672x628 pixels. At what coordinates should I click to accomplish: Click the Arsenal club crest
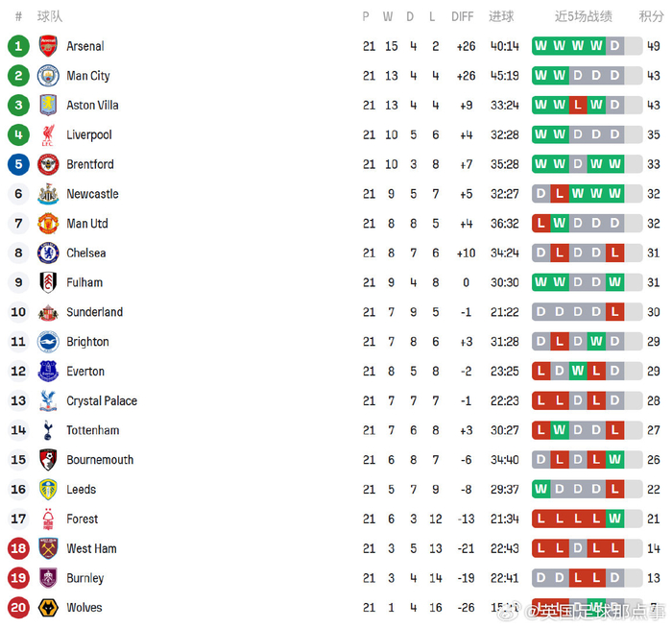point(48,46)
